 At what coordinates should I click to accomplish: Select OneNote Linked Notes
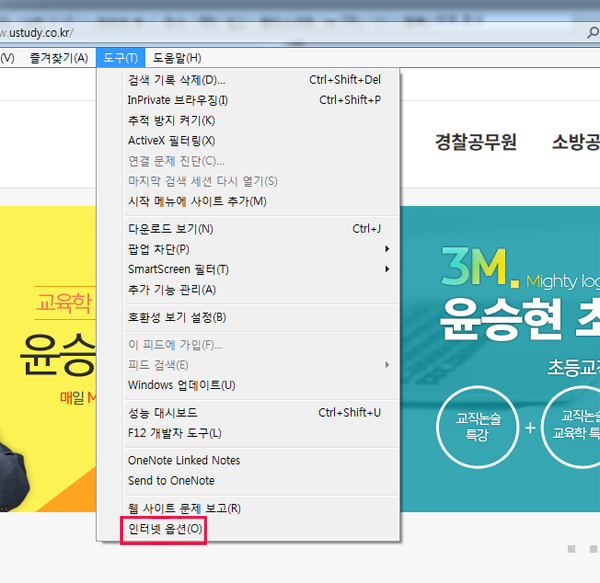pyautogui.click(x=184, y=461)
